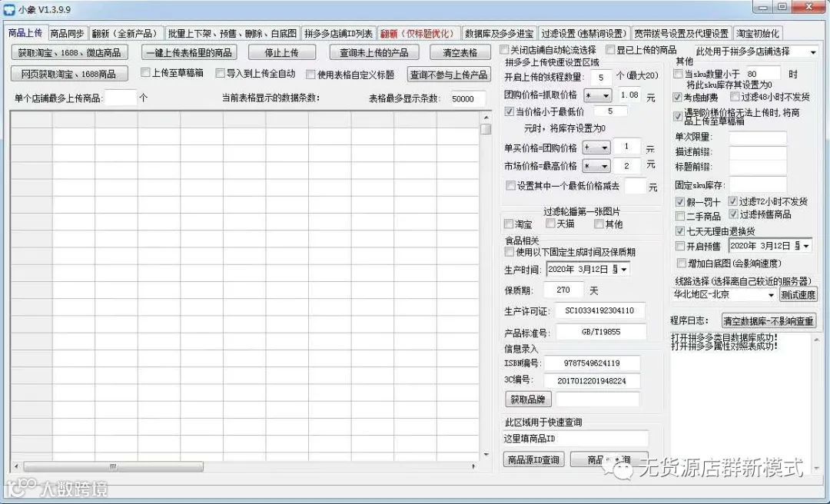Click table scrollbar down arrow

click(486, 455)
